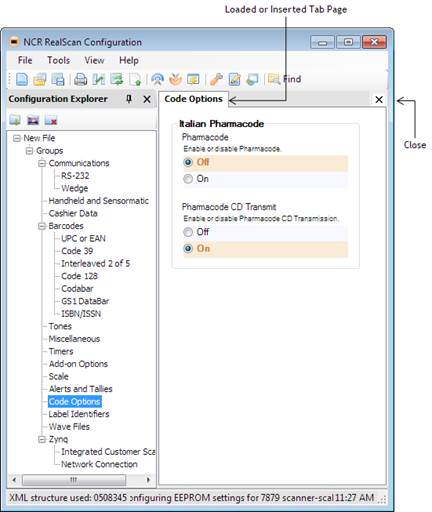Select Tones in the tree
432x512 pixels.
pos(60,326)
